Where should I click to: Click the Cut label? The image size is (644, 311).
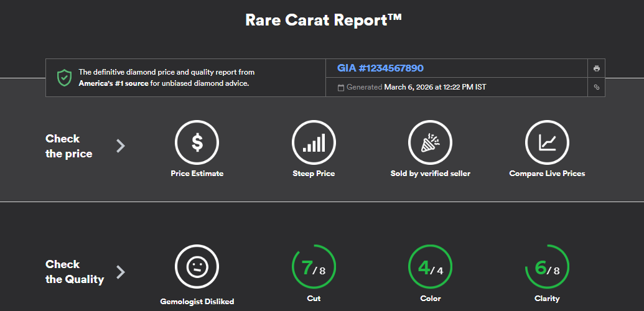pyautogui.click(x=314, y=299)
